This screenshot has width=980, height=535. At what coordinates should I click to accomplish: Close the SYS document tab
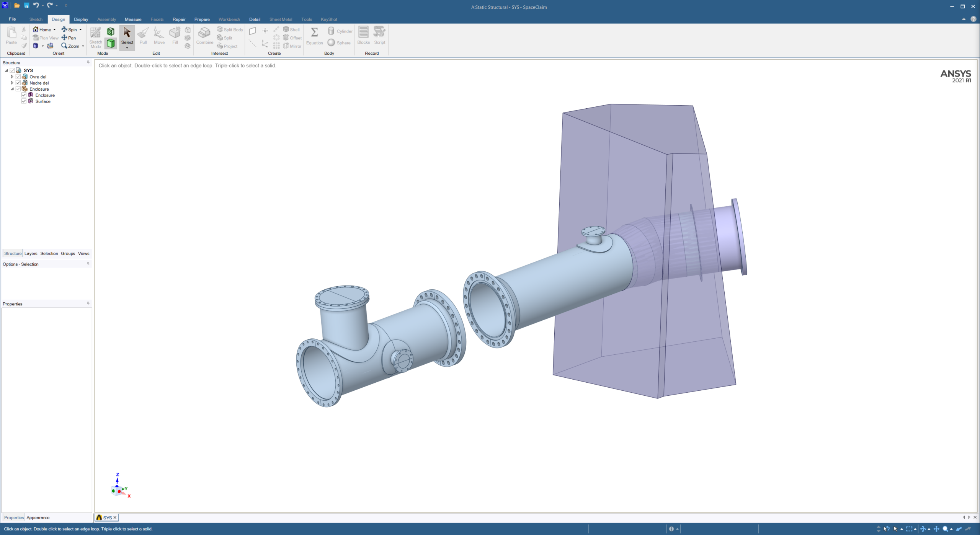(115, 517)
